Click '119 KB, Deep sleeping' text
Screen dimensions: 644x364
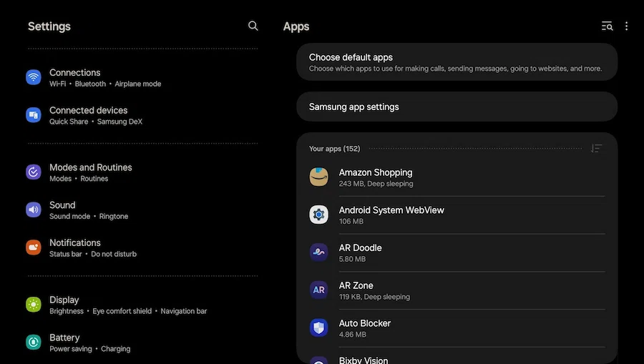coord(374,297)
